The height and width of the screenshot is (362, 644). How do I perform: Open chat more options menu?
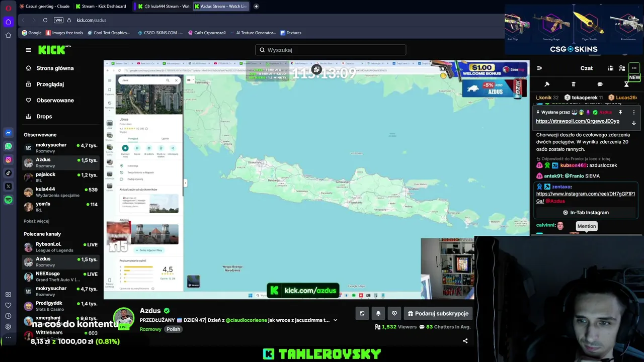point(634,68)
